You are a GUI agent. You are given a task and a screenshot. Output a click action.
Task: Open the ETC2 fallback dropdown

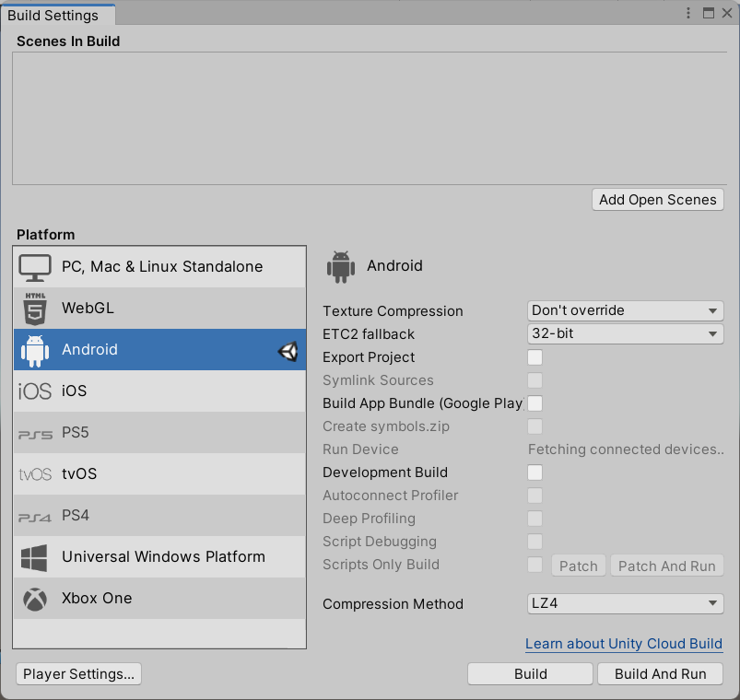coord(626,334)
